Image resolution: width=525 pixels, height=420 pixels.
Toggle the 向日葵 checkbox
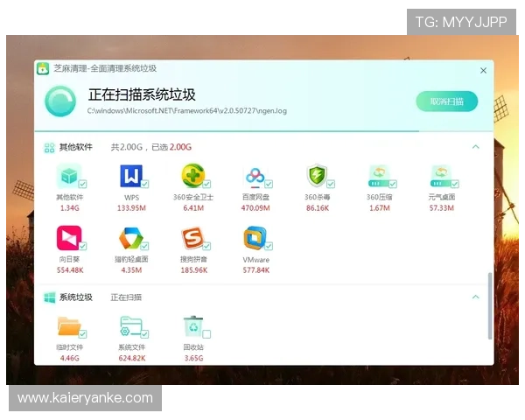pyautogui.click(x=82, y=246)
